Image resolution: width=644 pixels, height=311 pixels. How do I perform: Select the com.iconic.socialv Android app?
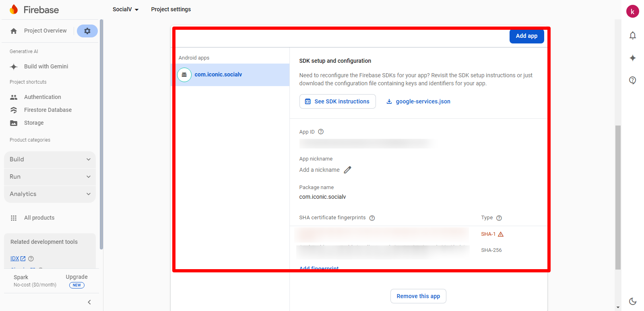tap(218, 74)
